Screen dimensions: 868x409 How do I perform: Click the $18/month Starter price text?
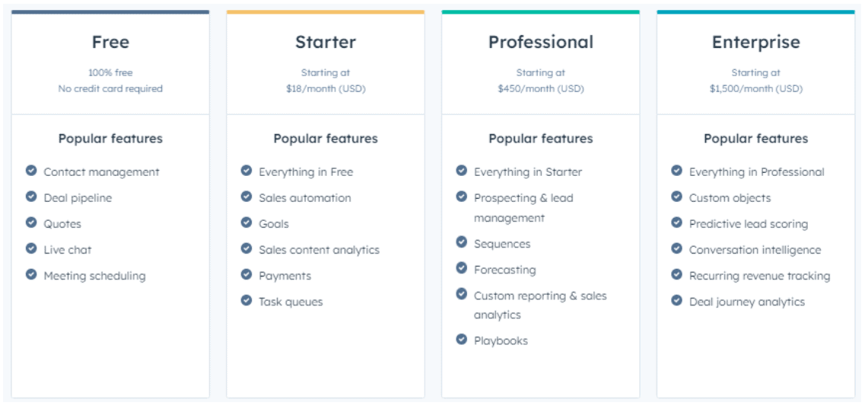point(326,88)
